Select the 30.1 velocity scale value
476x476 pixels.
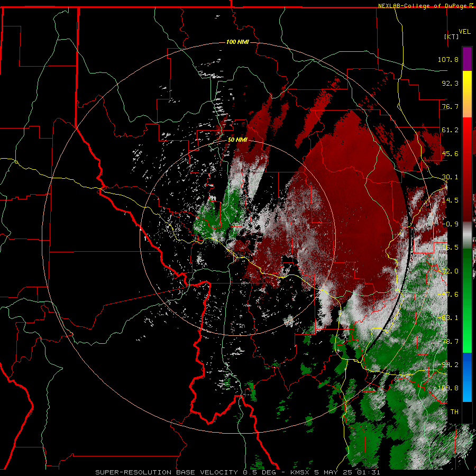(450, 177)
